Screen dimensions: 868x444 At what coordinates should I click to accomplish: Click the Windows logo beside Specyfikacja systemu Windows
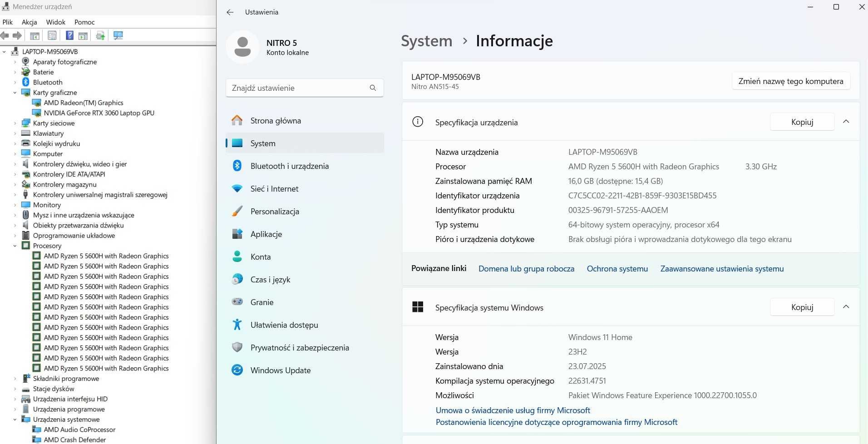(418, 307)
